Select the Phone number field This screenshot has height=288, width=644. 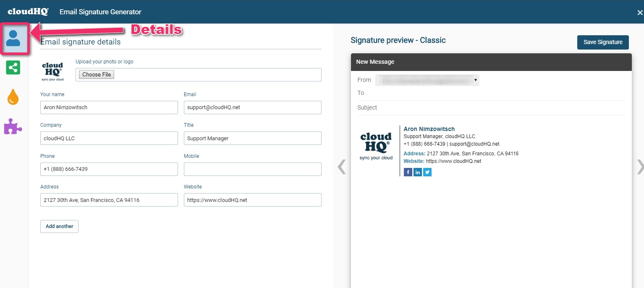[x=109, y=169]
